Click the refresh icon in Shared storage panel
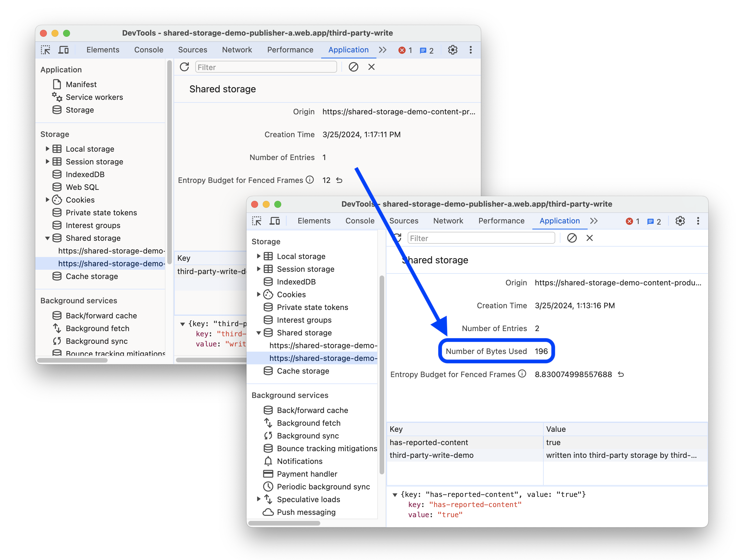The height and width of the screenshot is (560, 743). pyautogui.click(x=185, y=67)
